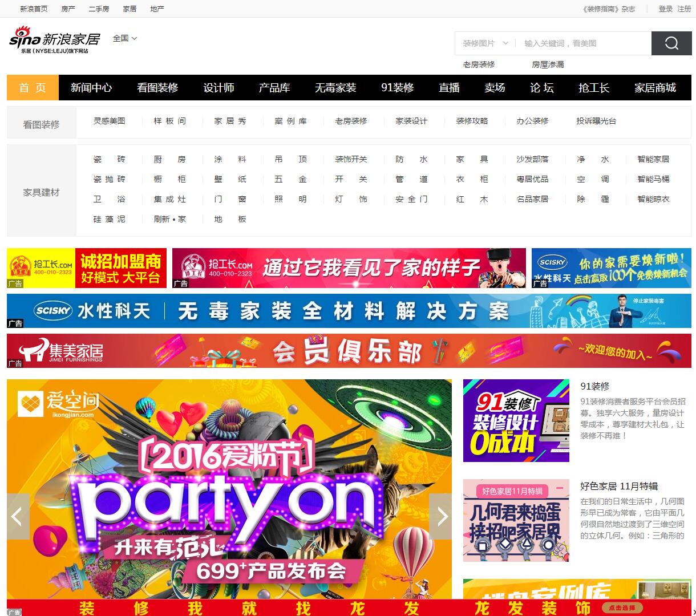
Task: Show next carousel slide arrow
Action: click(x=440, y=517)
